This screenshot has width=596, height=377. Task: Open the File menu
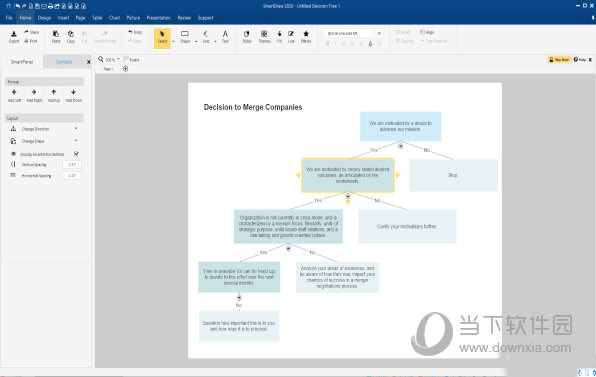[9, 17]
